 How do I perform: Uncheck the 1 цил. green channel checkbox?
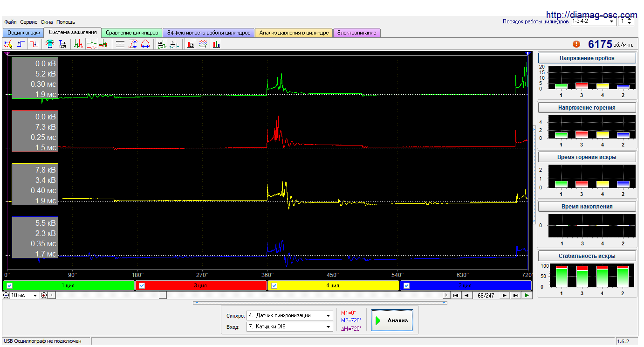point(9,285)
